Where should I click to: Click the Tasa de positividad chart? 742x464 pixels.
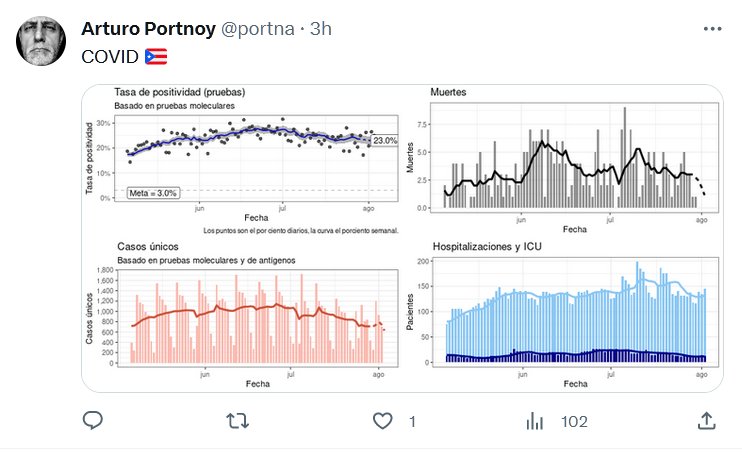pos(248,158)
